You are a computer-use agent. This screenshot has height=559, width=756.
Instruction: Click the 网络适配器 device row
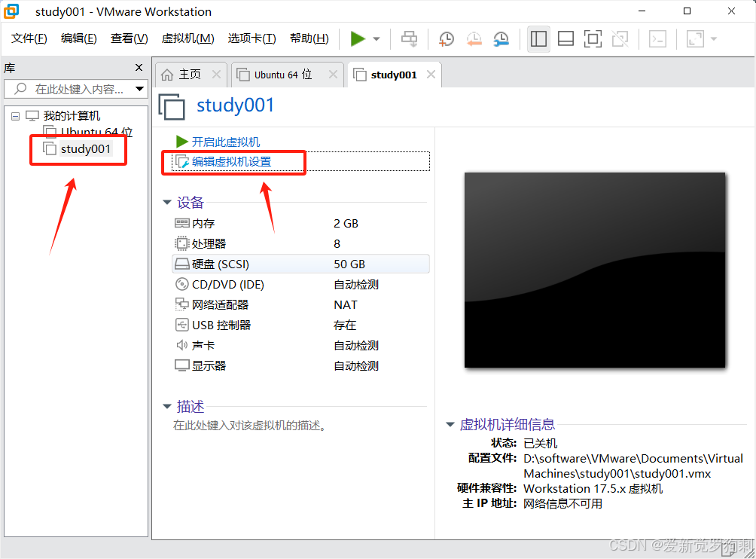(300, 305)
